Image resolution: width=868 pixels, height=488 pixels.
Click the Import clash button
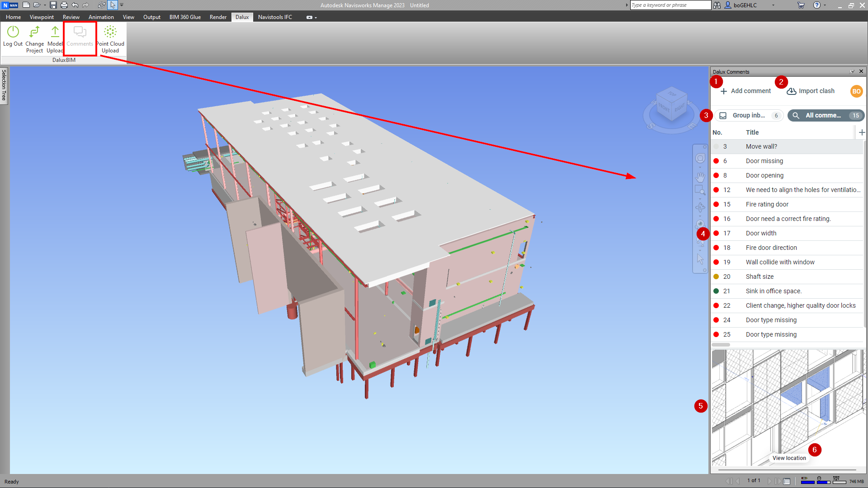click(811, 91)
